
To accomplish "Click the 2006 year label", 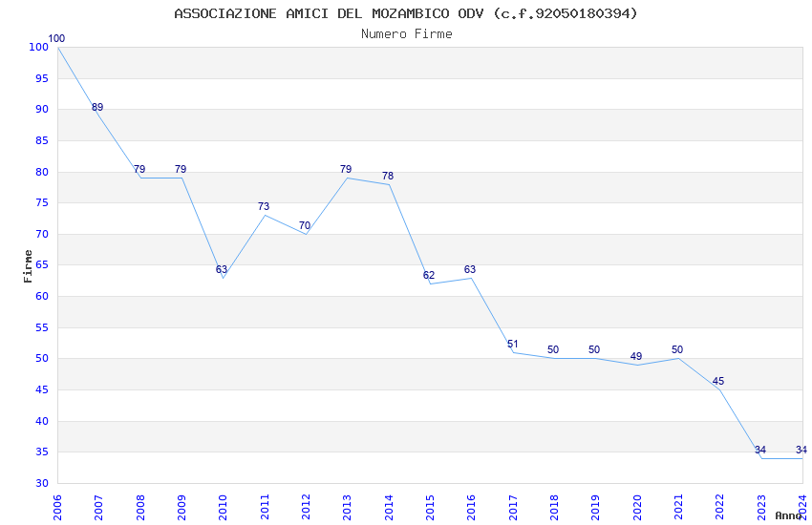I will (x=57, y=508).
